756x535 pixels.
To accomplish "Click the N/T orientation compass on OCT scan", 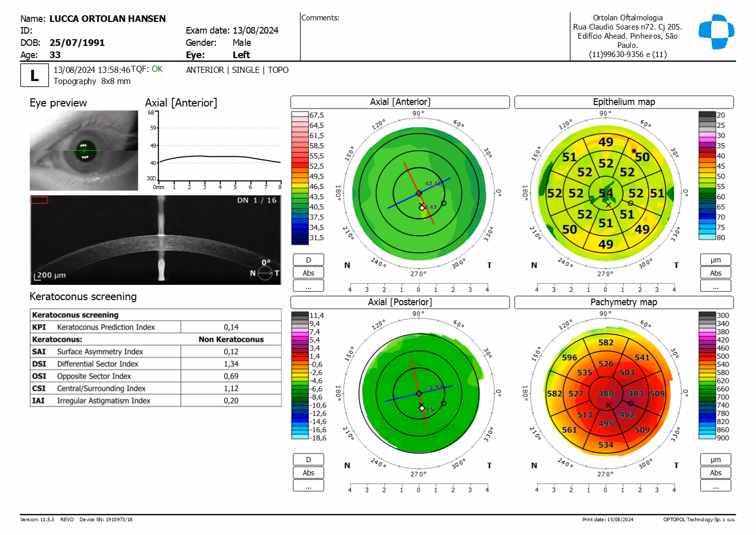I will [x=265, y=274].
